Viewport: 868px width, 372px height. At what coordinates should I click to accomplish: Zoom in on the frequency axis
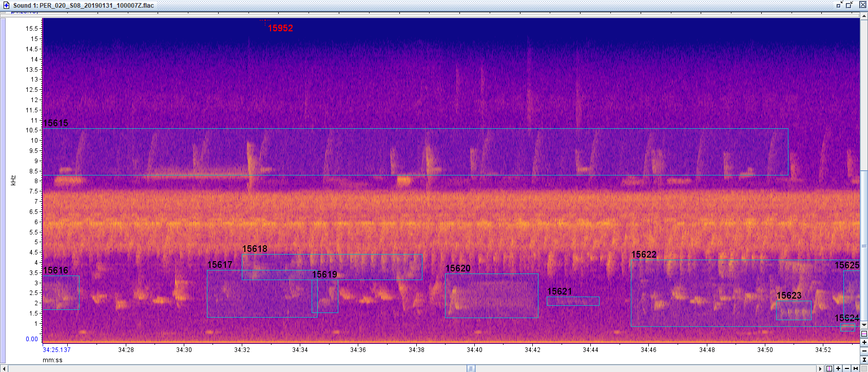(864, 342)
